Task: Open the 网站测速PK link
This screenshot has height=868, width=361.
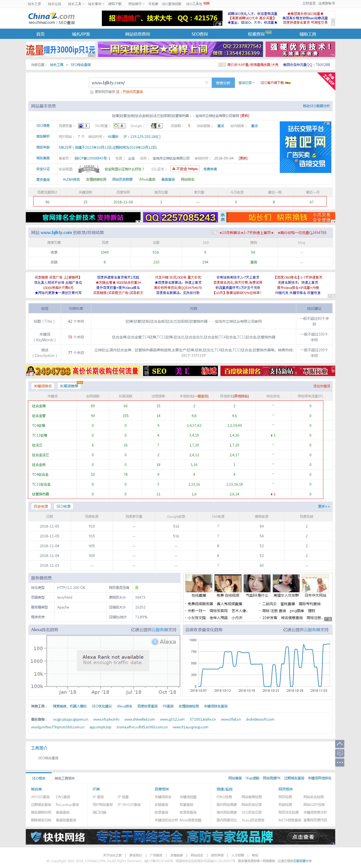Action: (x=272, y=778)
